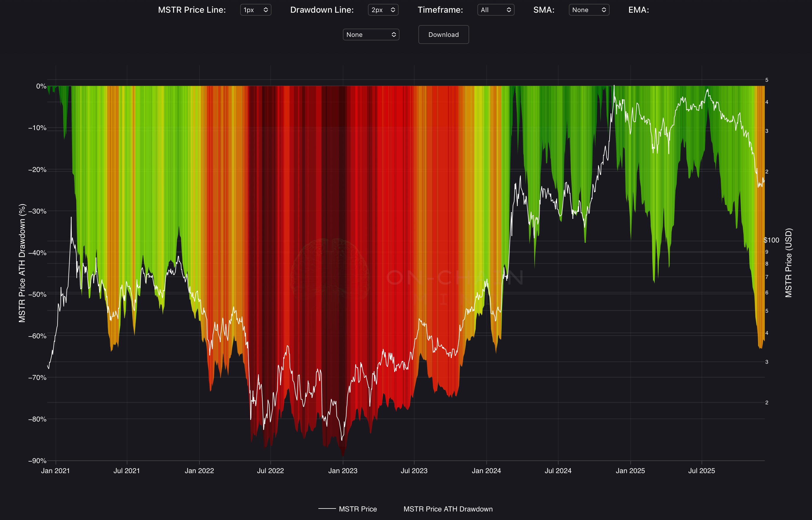This screenshot has width=812, height=520.
Task: Click the chevron arrows of the Timeframe selector
Action: tap(509, 10)
